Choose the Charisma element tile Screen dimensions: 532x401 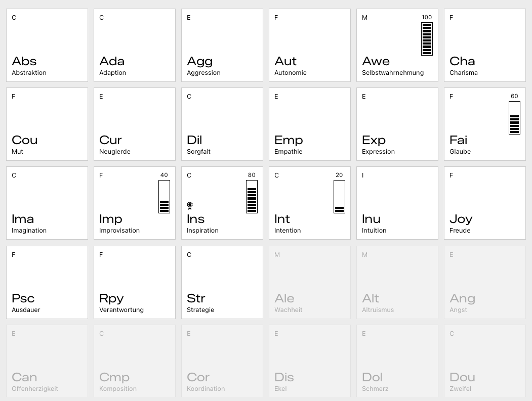pos(485,45)
